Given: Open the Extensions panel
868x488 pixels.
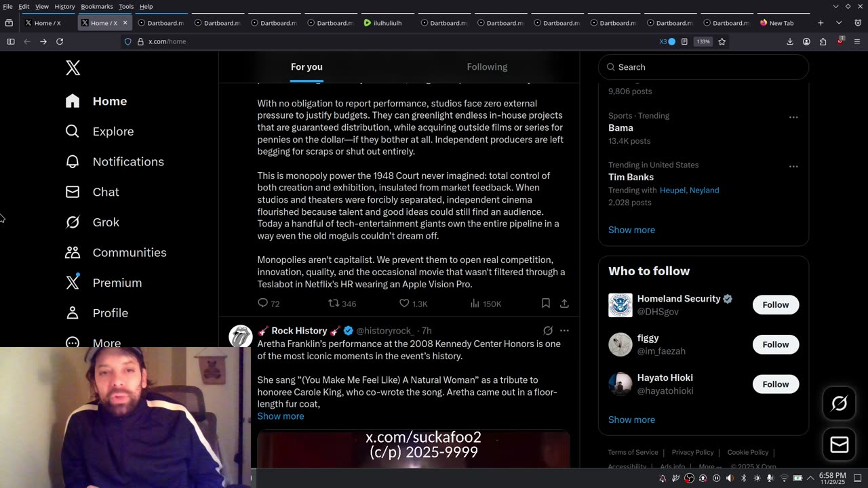Looking at the screenshot, I should pos(823,41).
